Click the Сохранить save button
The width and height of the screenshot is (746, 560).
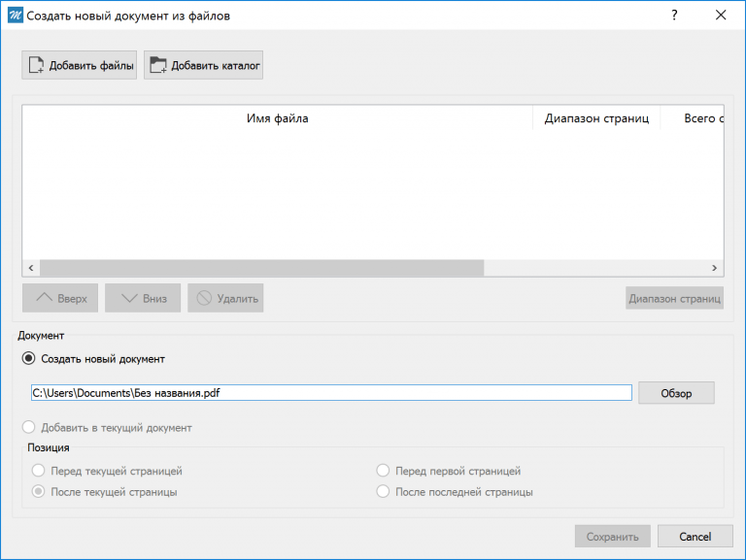pos(613,537)
